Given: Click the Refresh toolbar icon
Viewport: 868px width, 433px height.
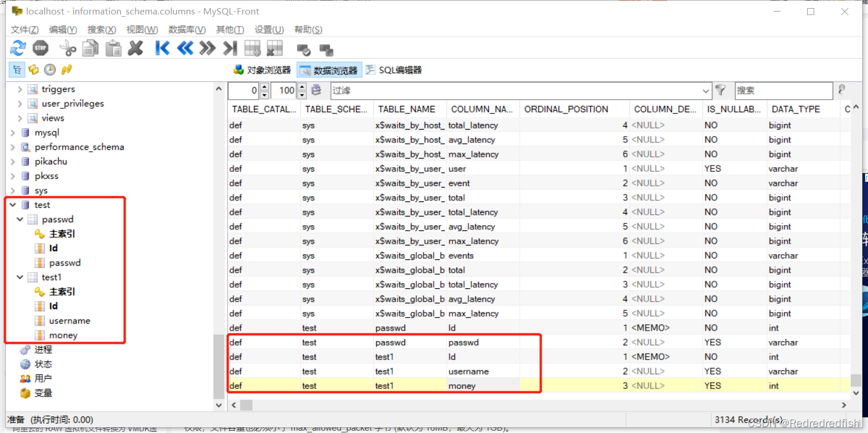Looking at the screenshot, I should tap(19, 48).
